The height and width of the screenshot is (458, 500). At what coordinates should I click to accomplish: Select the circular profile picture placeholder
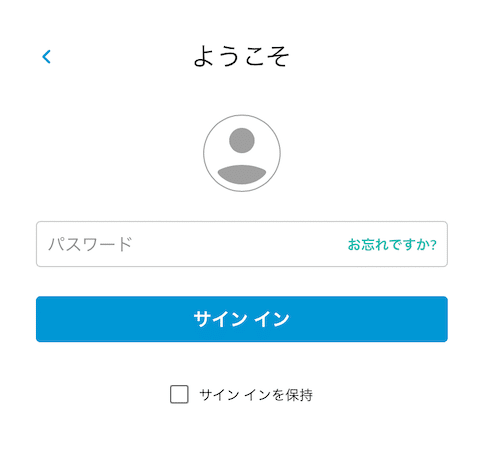click(242, 153)
